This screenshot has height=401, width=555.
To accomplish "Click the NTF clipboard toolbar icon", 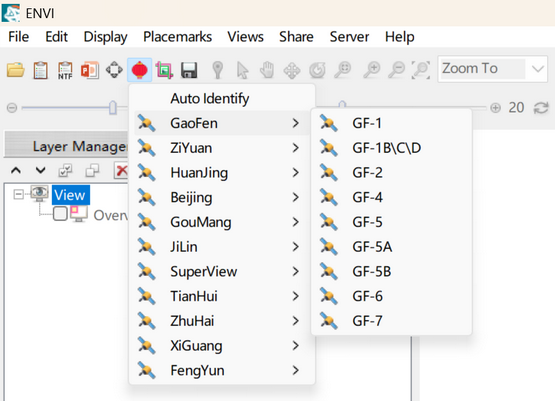I will coord(65,70).
